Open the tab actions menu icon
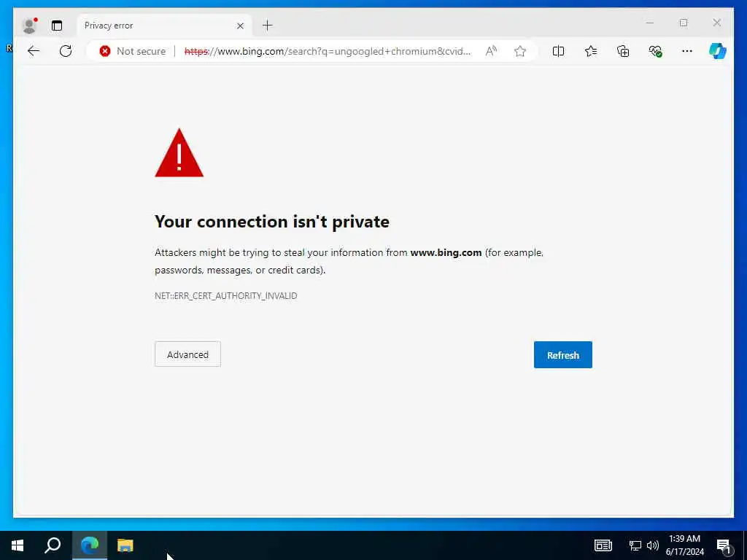Screen dimensions: 747x560 57,26
